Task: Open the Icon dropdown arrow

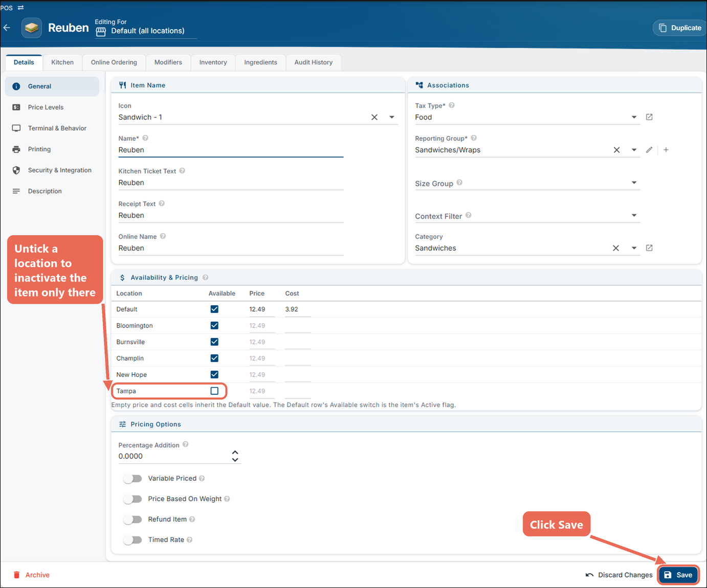Action: pos(392,117)
